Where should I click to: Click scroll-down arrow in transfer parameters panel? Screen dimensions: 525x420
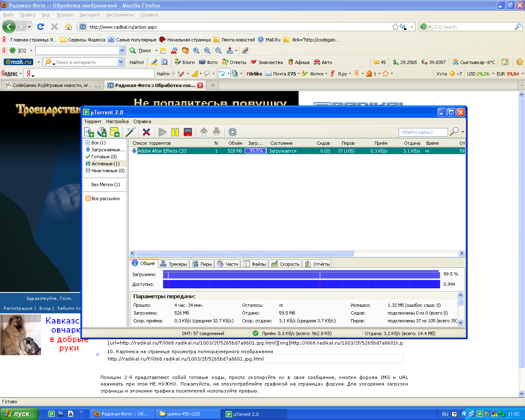tap(460, 322)
